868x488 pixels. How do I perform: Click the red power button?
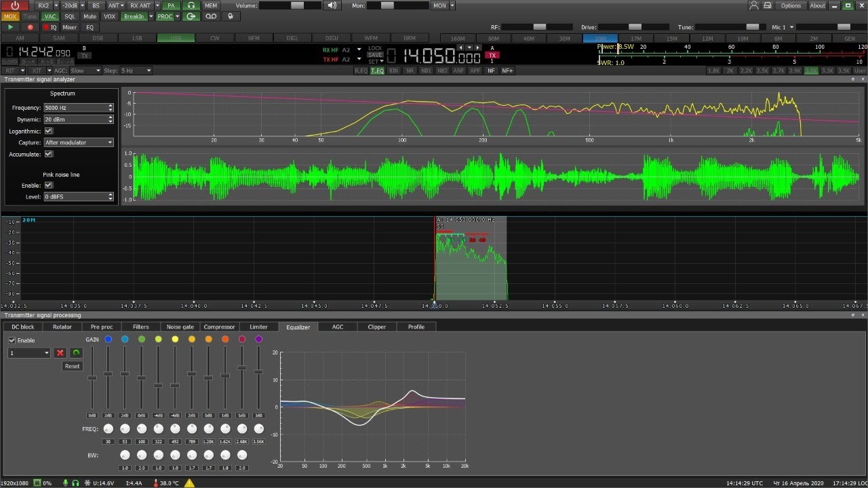click(16, 5)
